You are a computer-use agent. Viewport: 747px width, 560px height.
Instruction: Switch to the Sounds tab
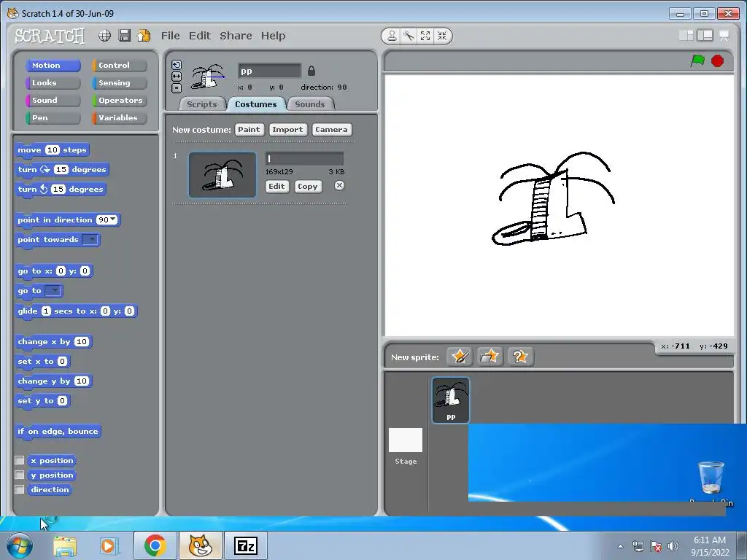[x=309, y=104]
